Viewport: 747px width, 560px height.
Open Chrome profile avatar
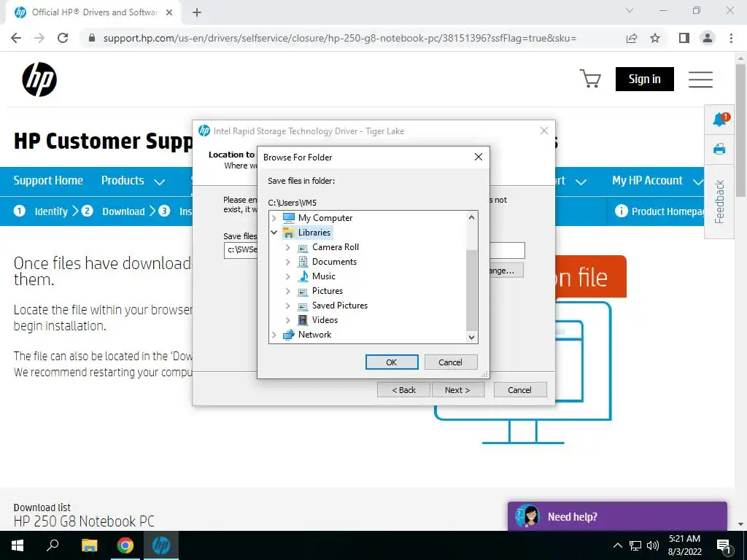[708, 38]
